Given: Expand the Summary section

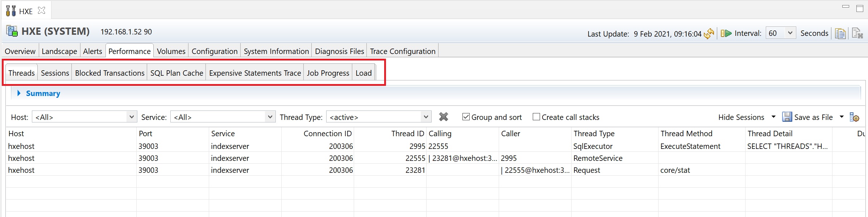Looking at the screenshot, I should pyautogui.click(x=19, y=93).
